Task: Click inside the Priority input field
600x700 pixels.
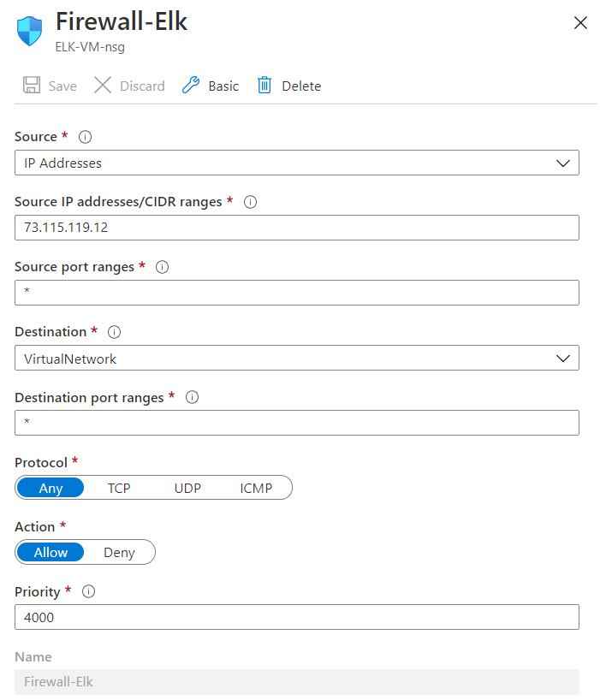Action: (297, 617)
